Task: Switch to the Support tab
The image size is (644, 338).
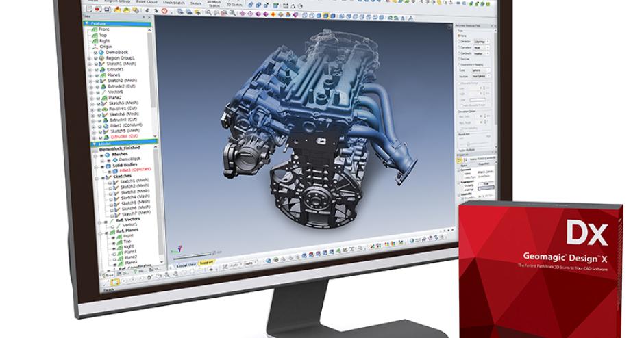Action: pyautogui.click(x=206, y=263)
